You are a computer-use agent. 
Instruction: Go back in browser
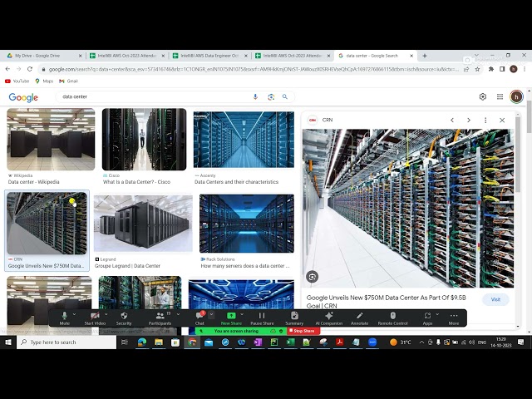[x=7, y=69]
